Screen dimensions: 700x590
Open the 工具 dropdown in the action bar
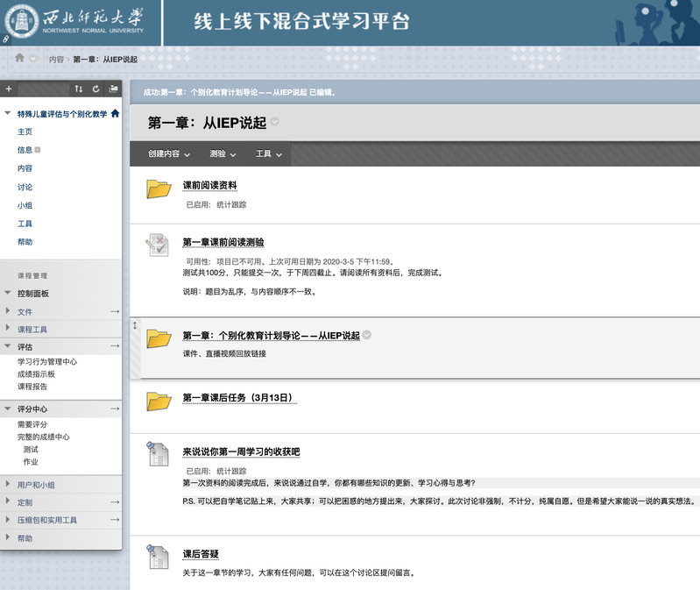pyautogui.click(x=268, y=154)
